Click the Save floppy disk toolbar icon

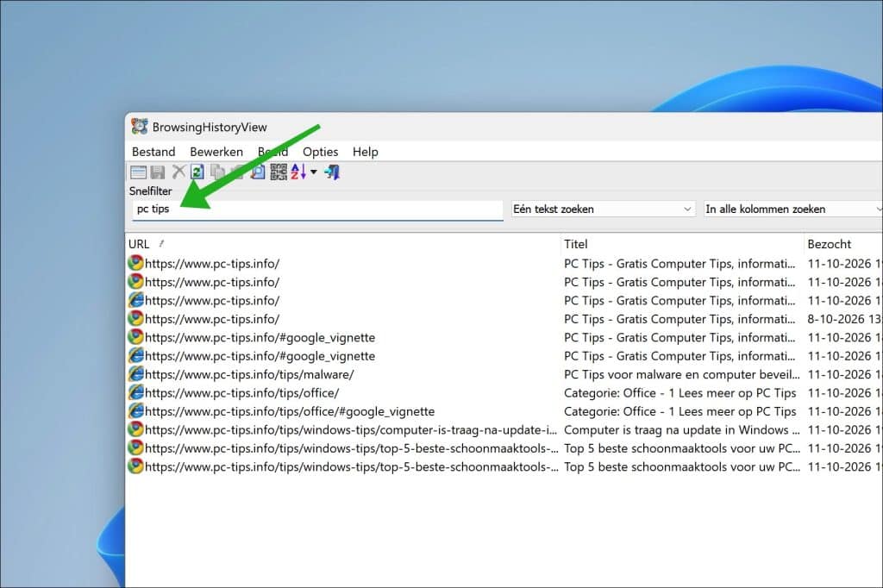pos(159,172)
